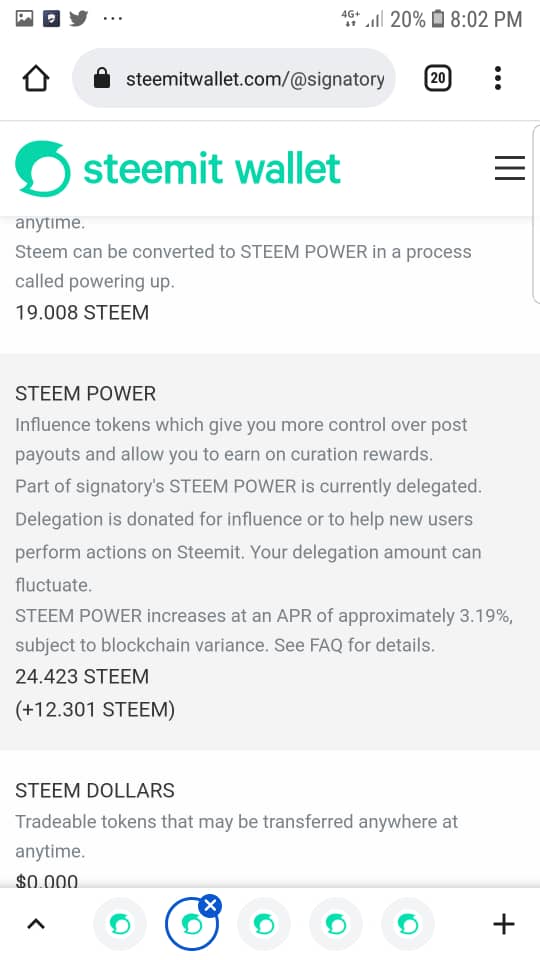Click the Steemit wallet logo
The width and height of the screenshot is (540, 960).
click(x=178, y=168)
